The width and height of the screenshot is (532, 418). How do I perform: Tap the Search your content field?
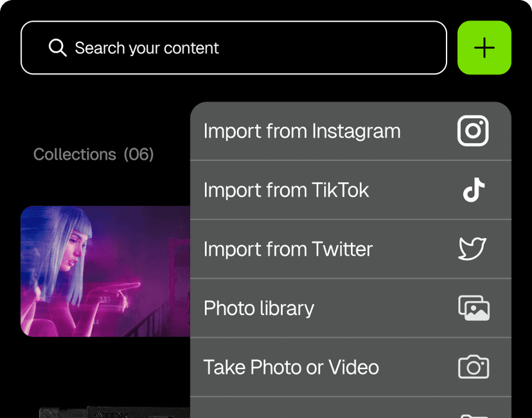click(193, 48)
